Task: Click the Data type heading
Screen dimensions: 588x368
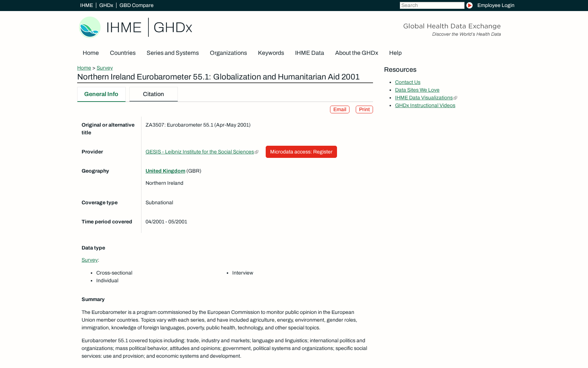Action: (x=93, y=248)
